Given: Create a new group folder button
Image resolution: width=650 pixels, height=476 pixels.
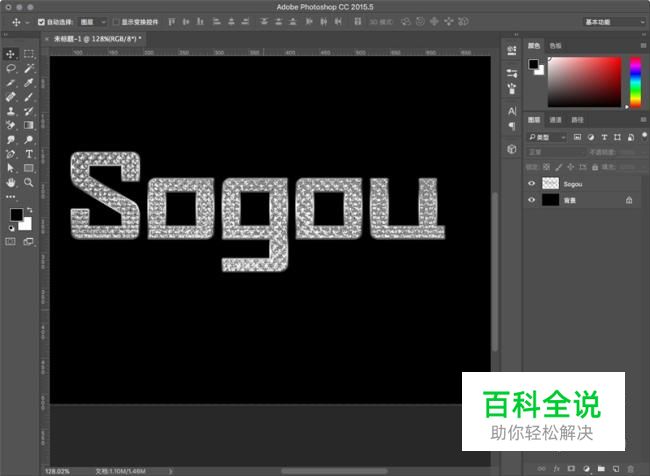Looking at the screenshot, I should click(x=601, y=469).
